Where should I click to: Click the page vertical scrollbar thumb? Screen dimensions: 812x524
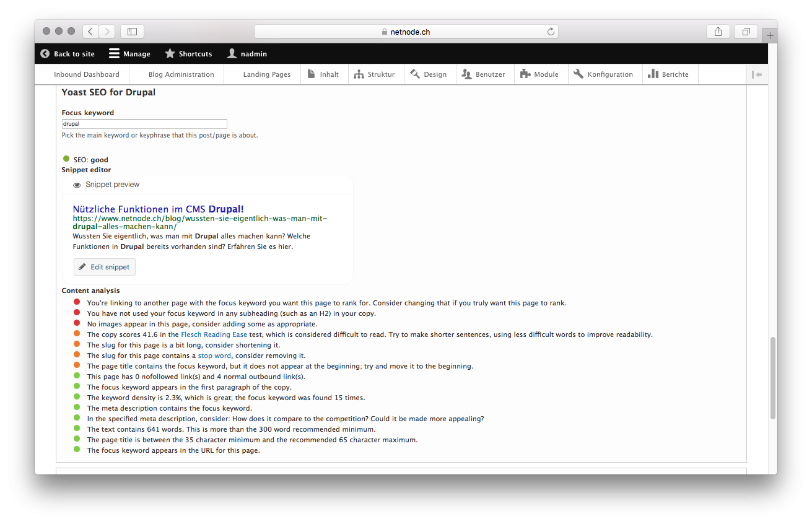772,378
